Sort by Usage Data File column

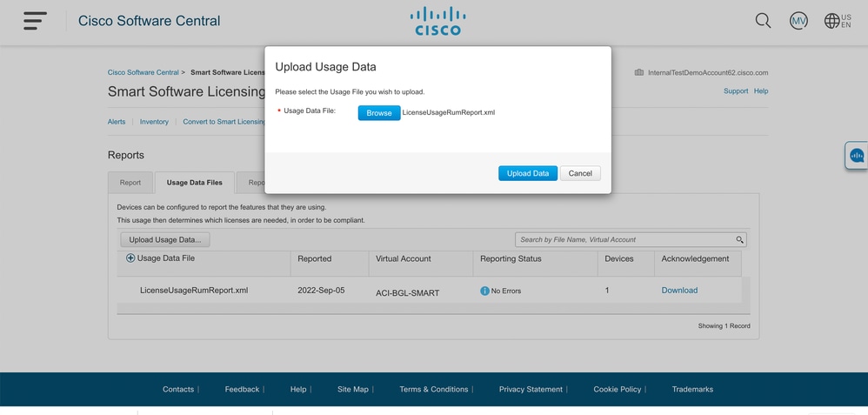click(x=166, y=258)
